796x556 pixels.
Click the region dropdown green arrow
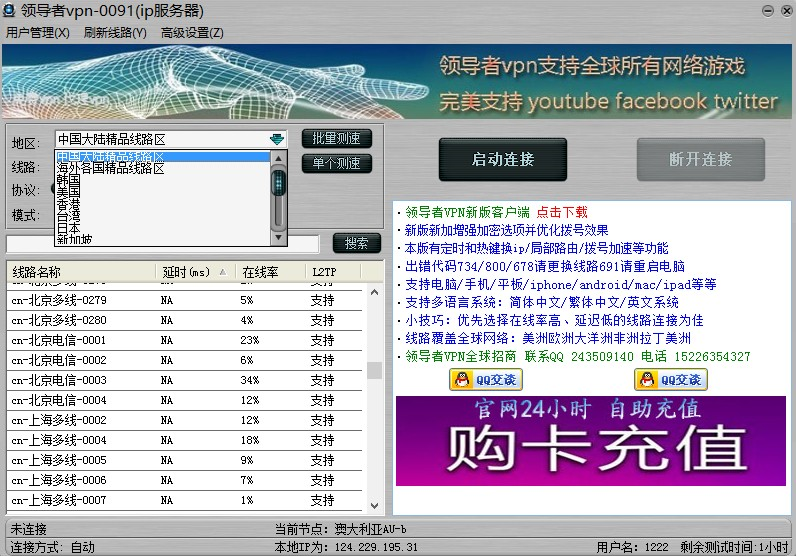(277, 139)
